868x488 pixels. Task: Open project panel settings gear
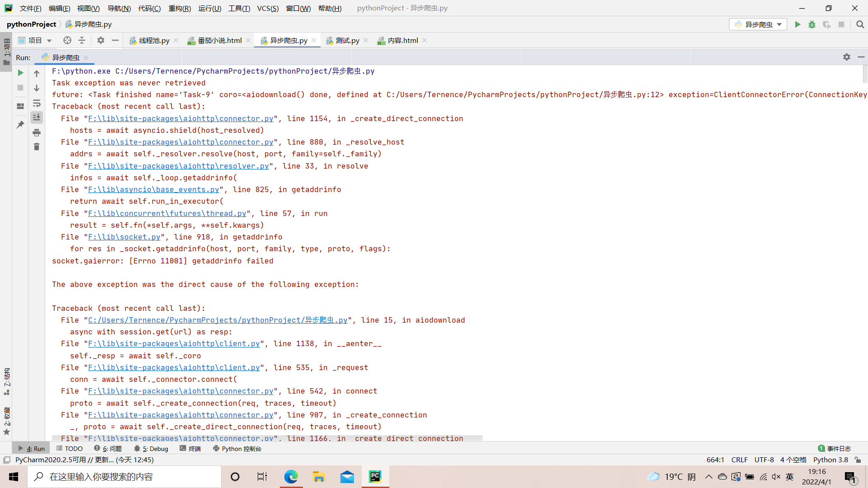tap(101, 40)
